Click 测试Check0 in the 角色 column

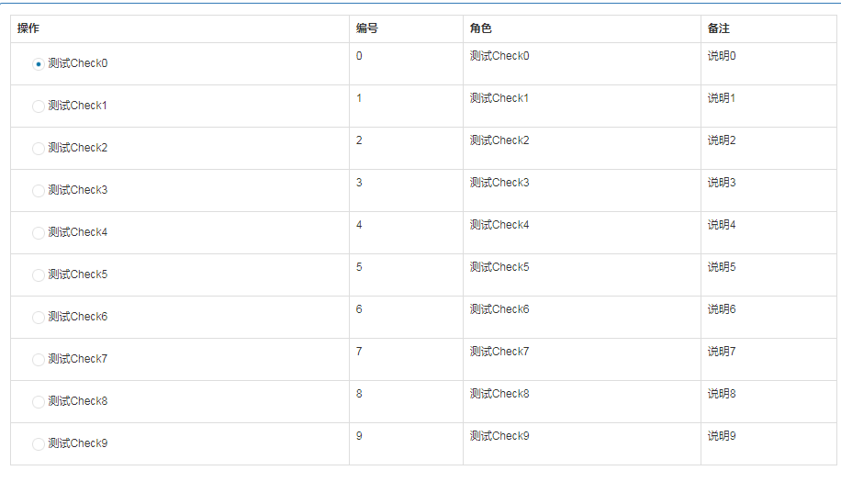pyautogui.click(x=499, y=56)
